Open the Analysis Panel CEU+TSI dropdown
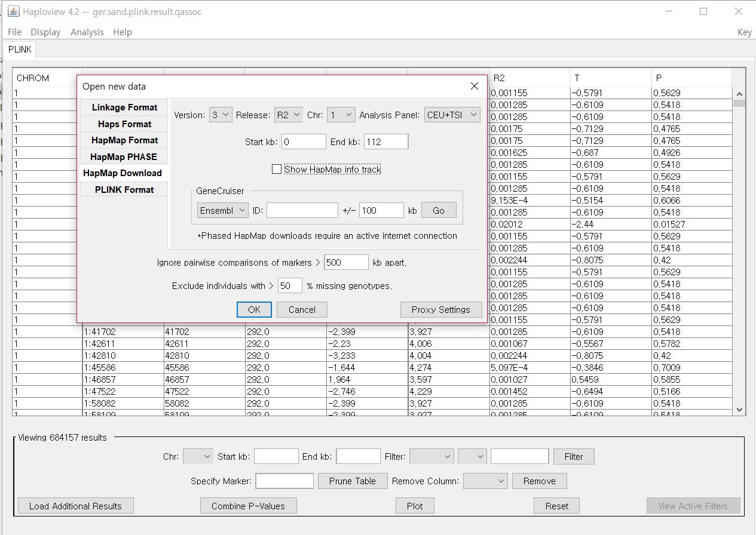This screenshot has height=535, width=756. pyautogui.click(x=452, y=115)
